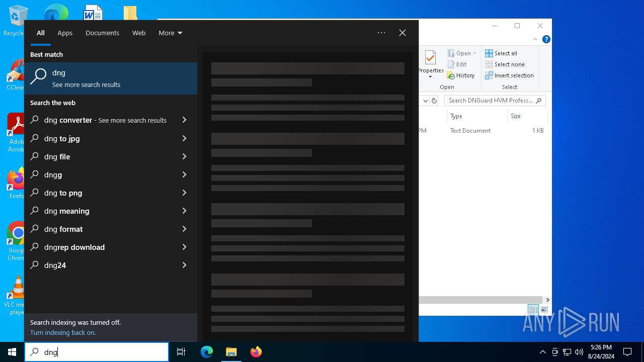644x362 pixels.
Task: Open the dng best match result
Action: coord(111,78)
